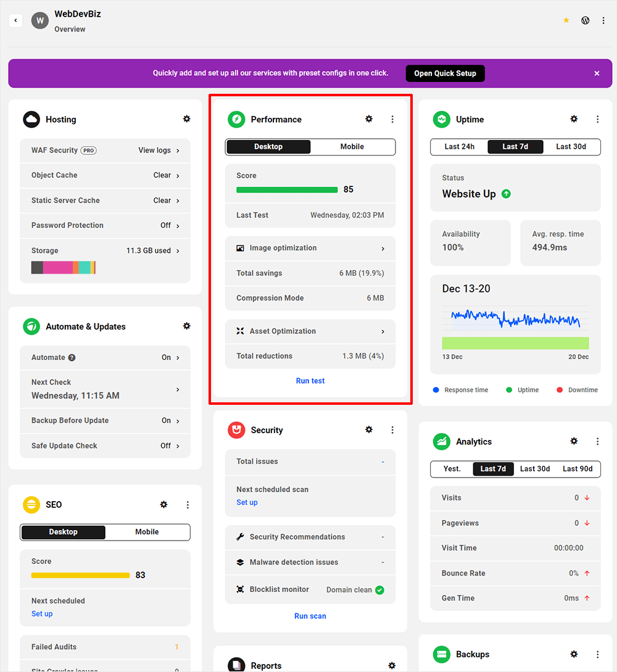The height and width of the screenshot is (672, 617).
Task: Switch Uptime to Last 30d
Action: [571, 147]
